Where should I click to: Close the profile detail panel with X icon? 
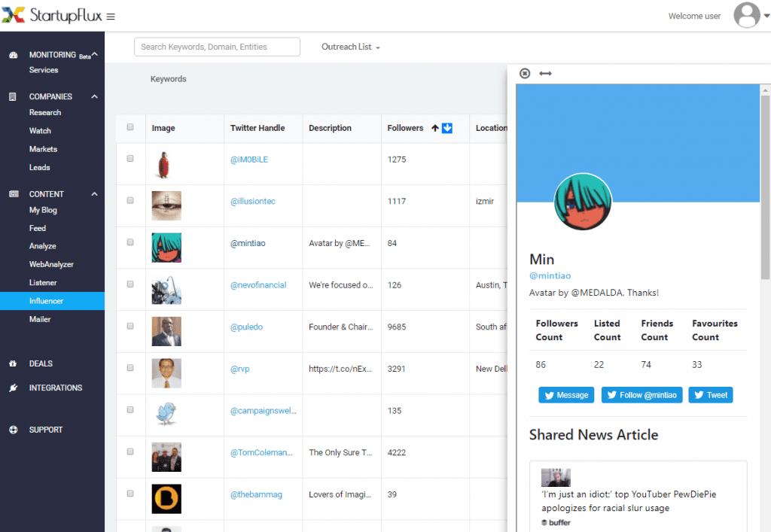click(525, 73)
